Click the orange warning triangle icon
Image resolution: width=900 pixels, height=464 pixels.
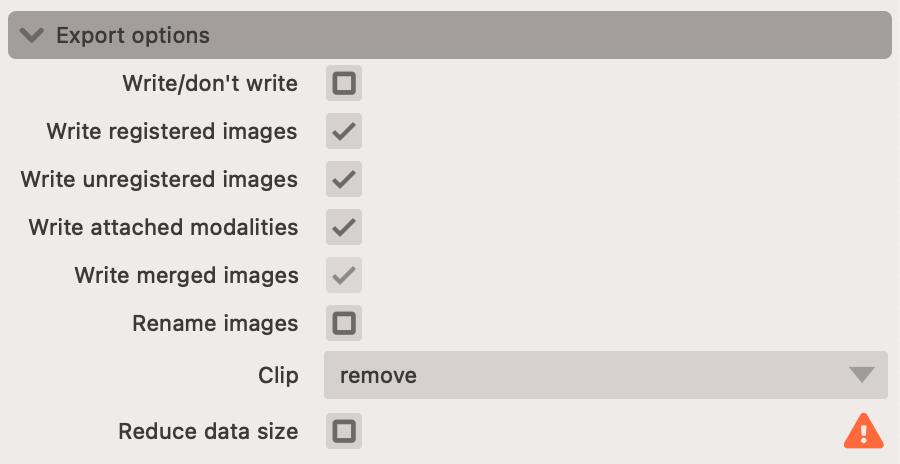click(863, 431)
